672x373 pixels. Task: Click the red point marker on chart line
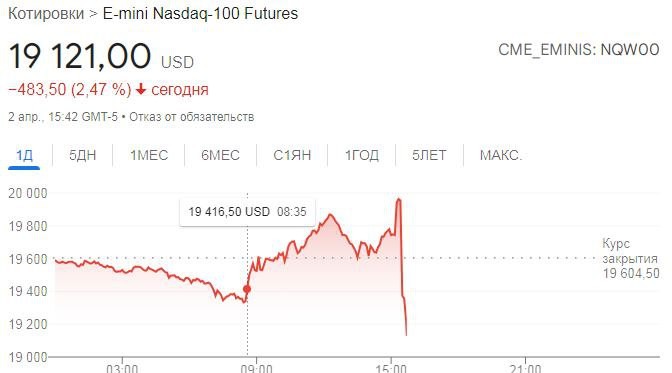[x=247, y=289]
